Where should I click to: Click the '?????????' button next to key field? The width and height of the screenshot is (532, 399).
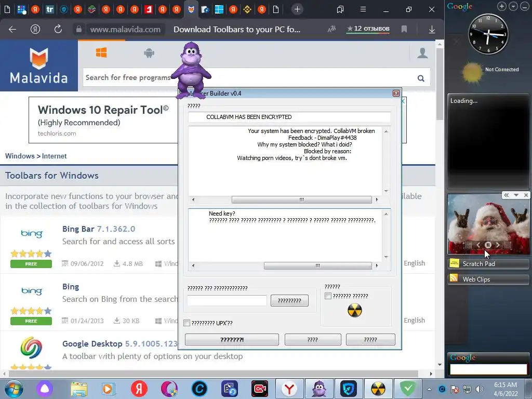coord(289,301)
